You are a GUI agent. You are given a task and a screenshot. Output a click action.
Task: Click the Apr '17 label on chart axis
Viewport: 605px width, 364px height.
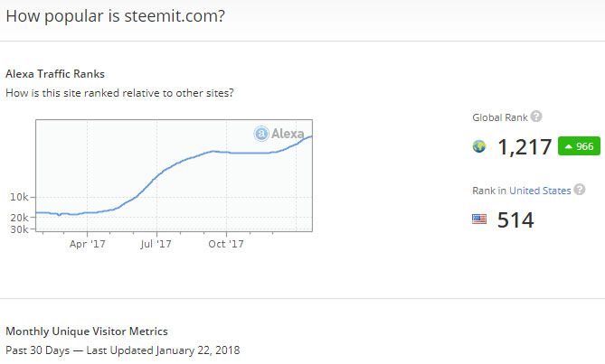87,243
